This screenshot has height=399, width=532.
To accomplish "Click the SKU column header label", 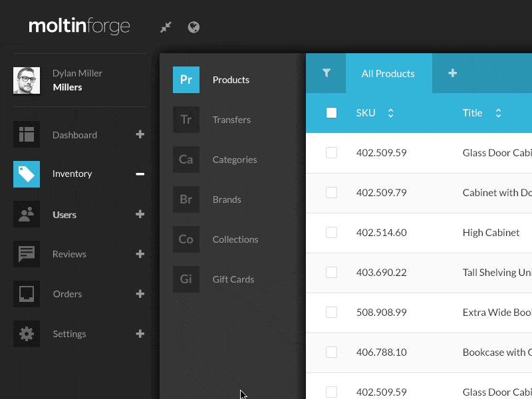I will [366, 113].
